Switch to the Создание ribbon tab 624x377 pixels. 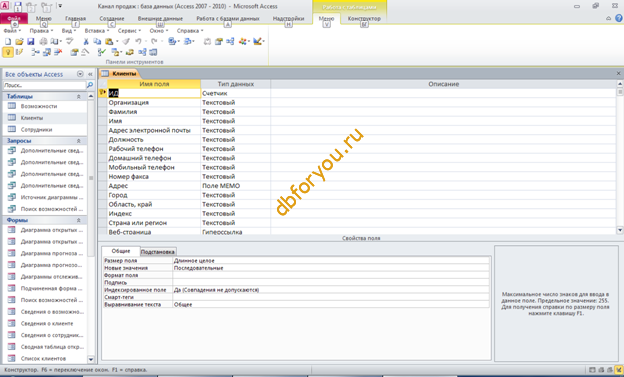pyautogui.click(x=112, y=18)
